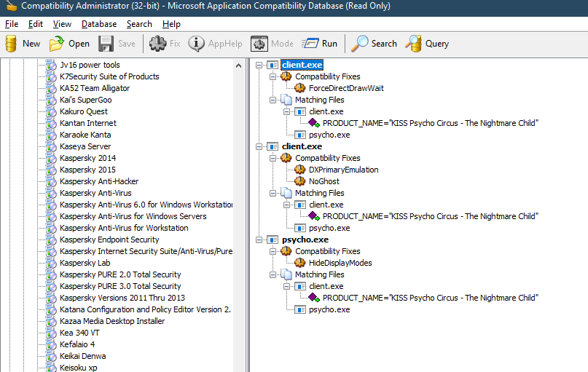Open the File menu
This screenshot has width=588, height=372.
12,24
